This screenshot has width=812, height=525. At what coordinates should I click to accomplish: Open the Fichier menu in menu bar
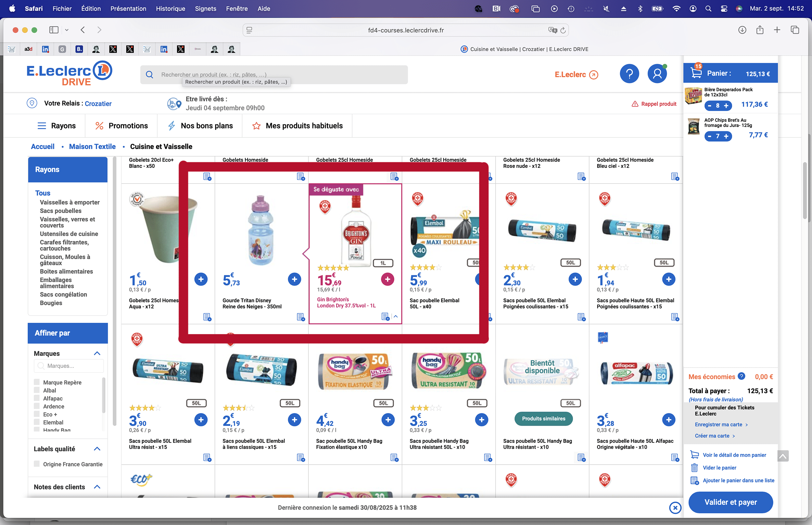pos(62,8)
